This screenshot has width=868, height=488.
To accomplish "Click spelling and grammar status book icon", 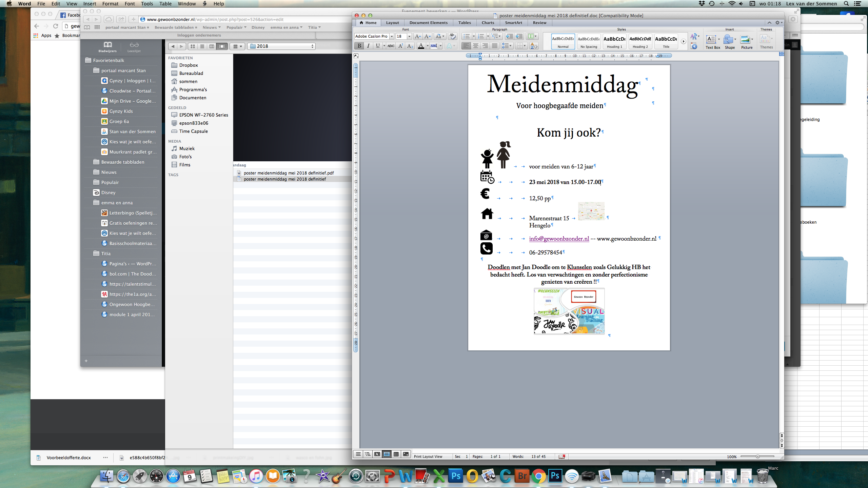I will [562, 456].
